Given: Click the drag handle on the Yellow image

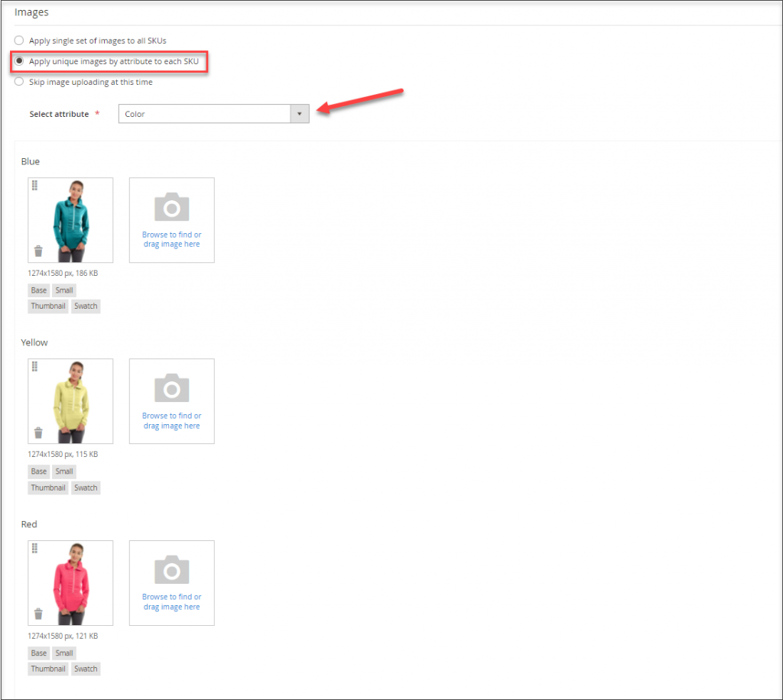Looking at the screenshot, I should click(34, 367).
